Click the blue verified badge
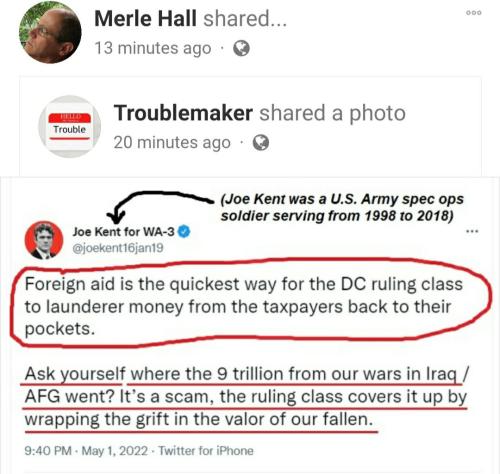500x474 pixels. tap(184, 232)
